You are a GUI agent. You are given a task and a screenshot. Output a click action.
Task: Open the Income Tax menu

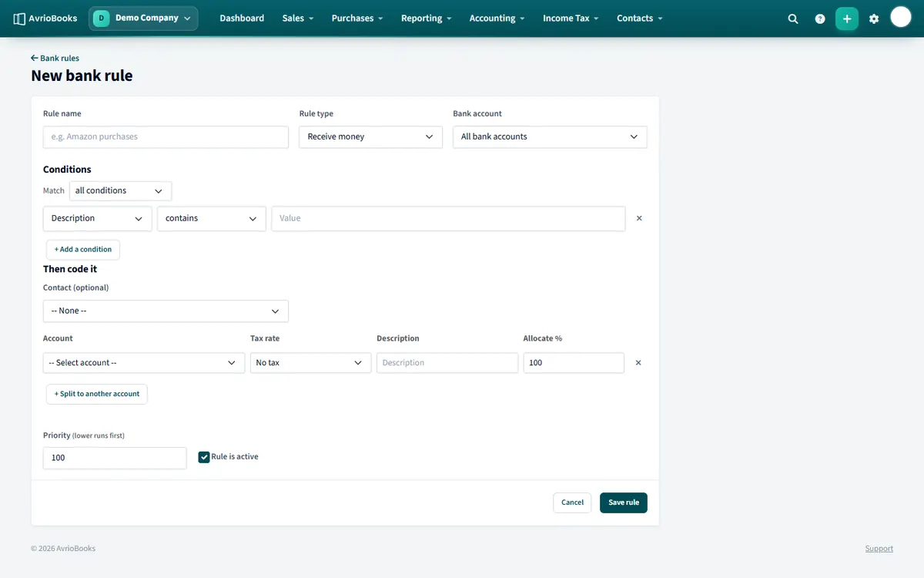tap(571, 18)
